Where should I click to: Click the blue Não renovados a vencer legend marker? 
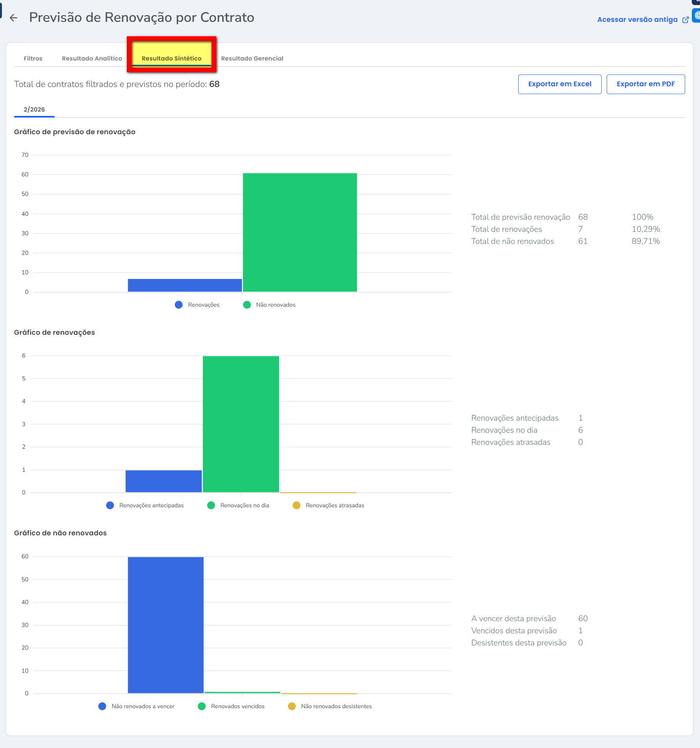102,706
